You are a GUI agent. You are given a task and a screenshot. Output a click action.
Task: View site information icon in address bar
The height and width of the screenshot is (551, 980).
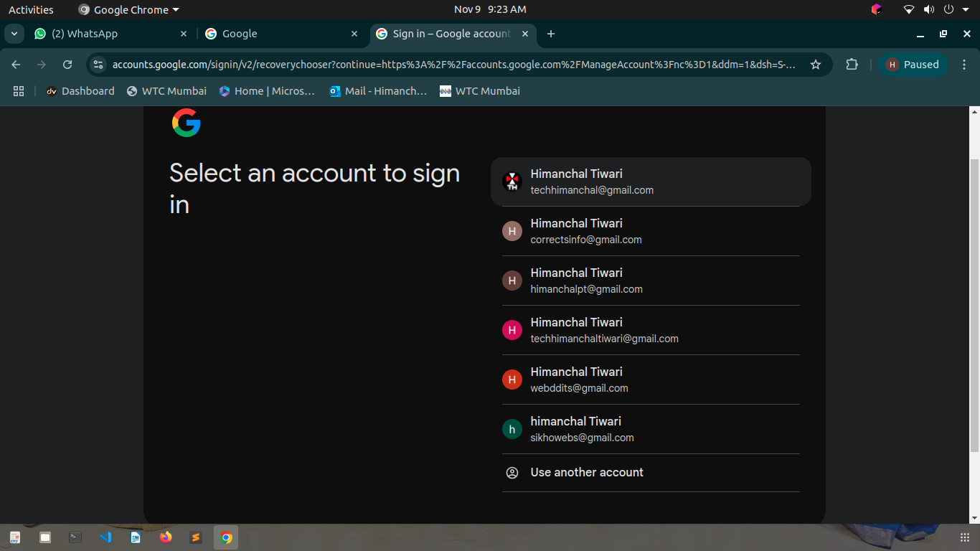pyautogui.click(x=98, y=65)
